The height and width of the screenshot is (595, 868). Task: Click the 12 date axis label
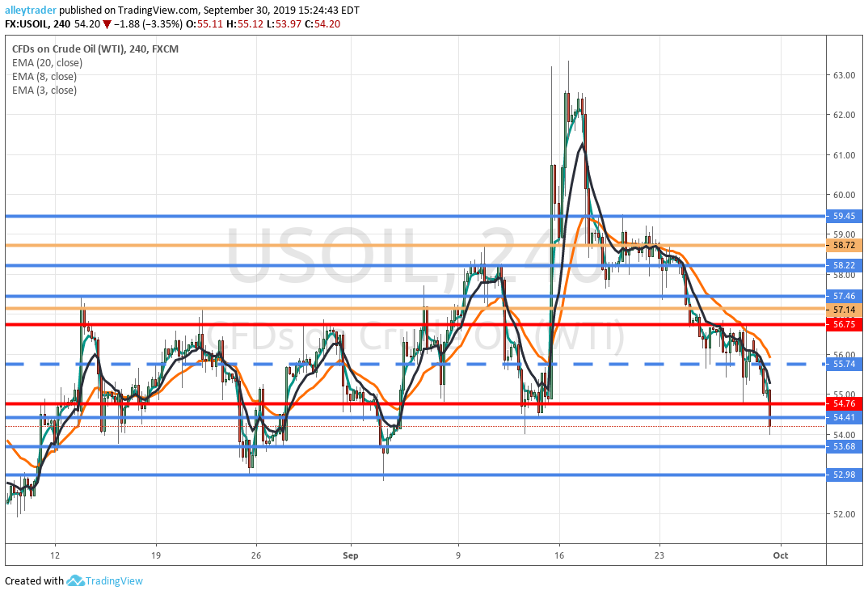tap(54, 555)
